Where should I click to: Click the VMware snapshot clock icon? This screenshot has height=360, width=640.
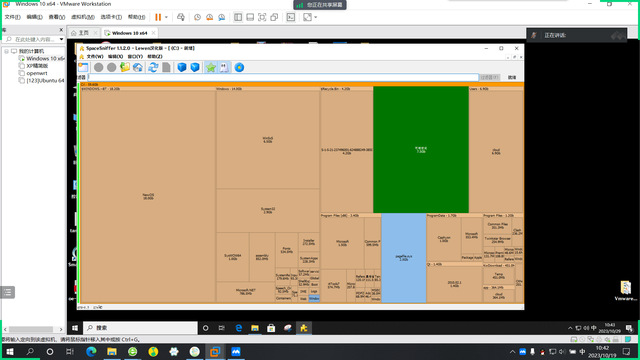pos(197,17)
